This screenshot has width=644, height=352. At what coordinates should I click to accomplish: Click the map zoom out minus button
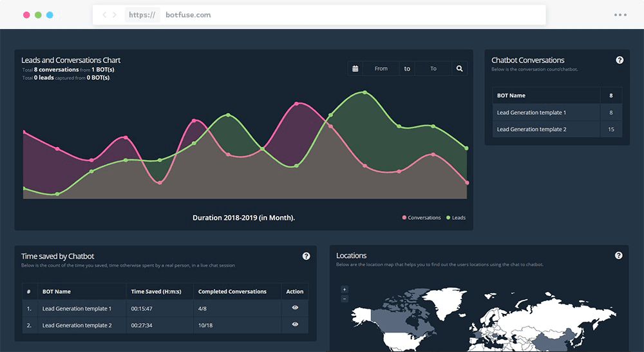tap(345, 298)
